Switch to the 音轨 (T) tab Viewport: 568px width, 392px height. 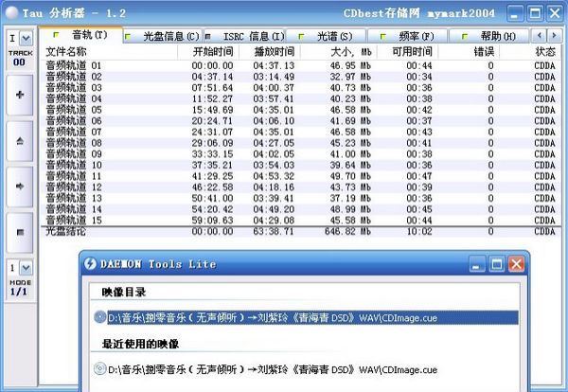[81, 35]
